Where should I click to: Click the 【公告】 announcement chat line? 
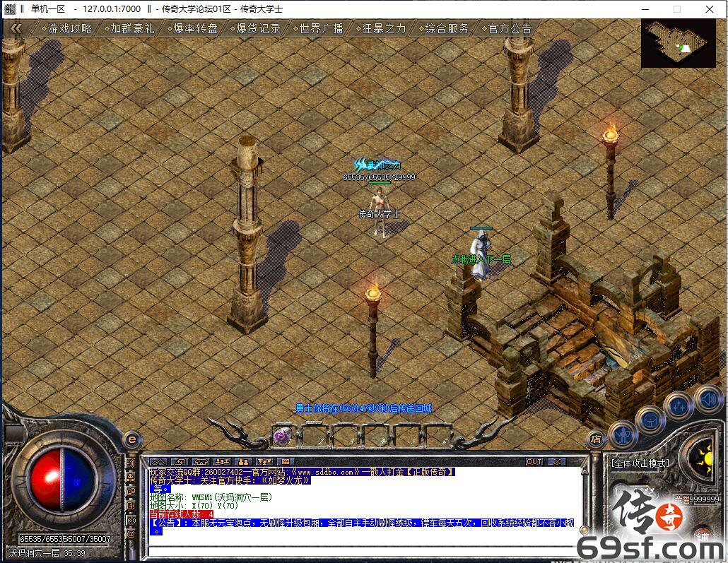tap(362, 527)
